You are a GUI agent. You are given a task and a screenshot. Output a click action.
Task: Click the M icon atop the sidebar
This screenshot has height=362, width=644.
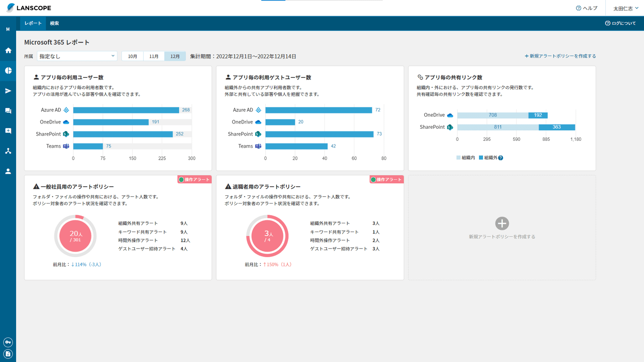tap(8, 29)
